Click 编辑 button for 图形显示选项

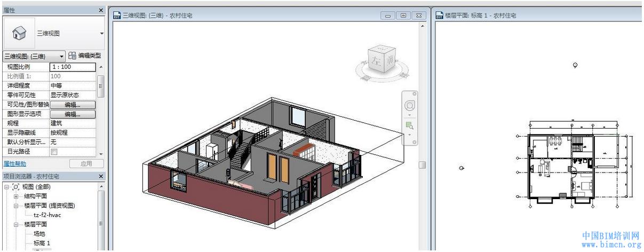[73, 114]
